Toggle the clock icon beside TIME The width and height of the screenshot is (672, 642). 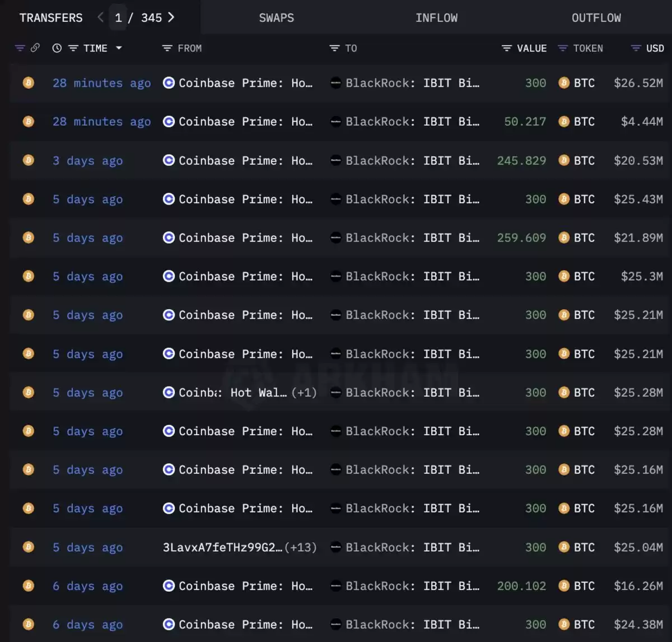point(57,48)
